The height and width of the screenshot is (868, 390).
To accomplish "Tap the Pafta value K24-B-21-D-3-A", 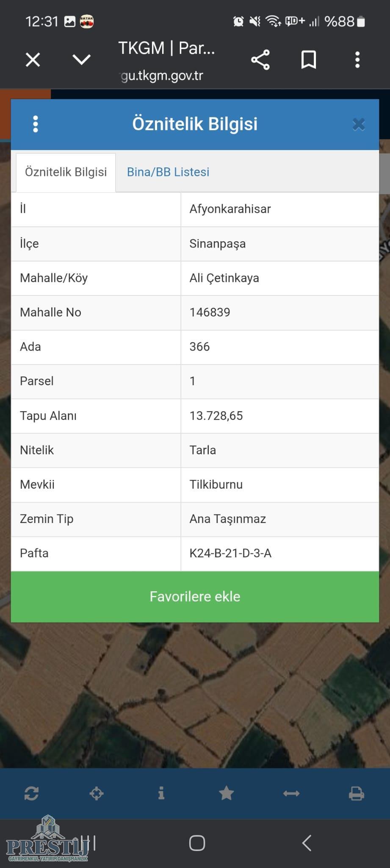I will [x=230, y=554].
